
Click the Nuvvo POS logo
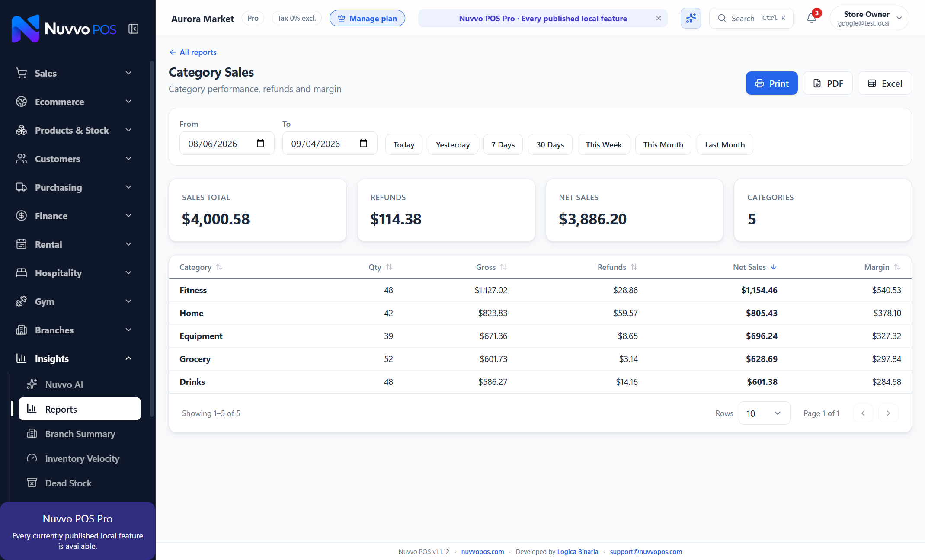tap(64, 29)
